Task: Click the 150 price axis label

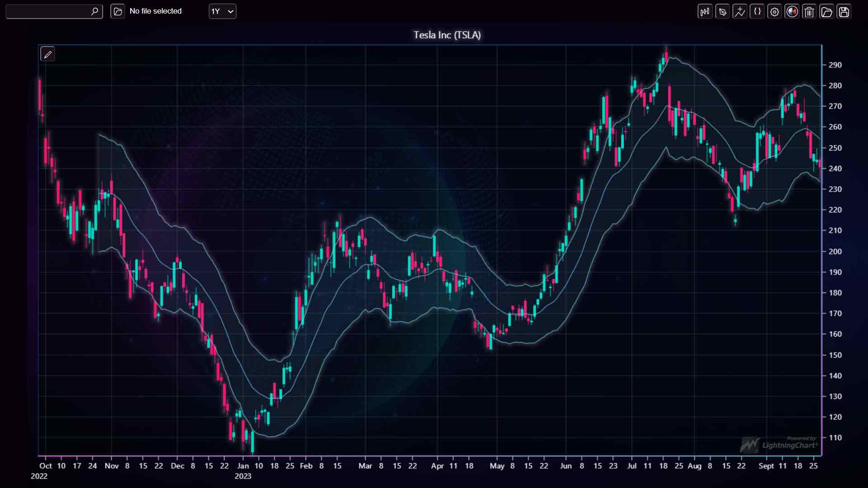Action: (x=835, y=355)
